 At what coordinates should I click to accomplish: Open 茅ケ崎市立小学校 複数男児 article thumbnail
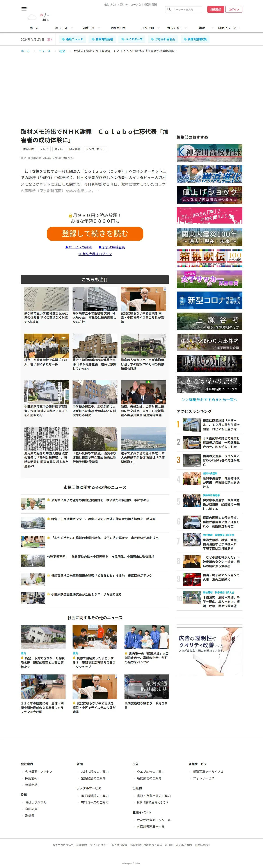point(46,299)
